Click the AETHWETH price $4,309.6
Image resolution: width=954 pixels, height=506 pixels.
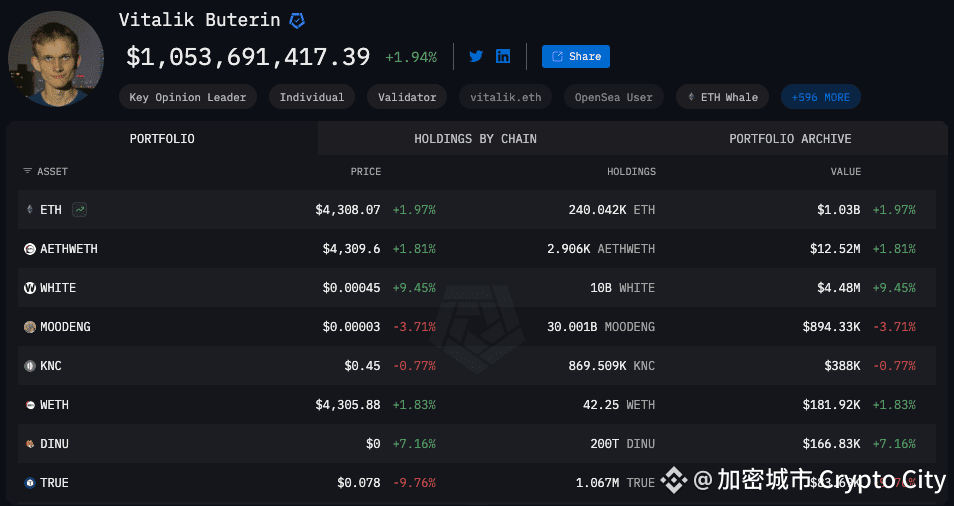pyautogui.click(x=351, y=249)
